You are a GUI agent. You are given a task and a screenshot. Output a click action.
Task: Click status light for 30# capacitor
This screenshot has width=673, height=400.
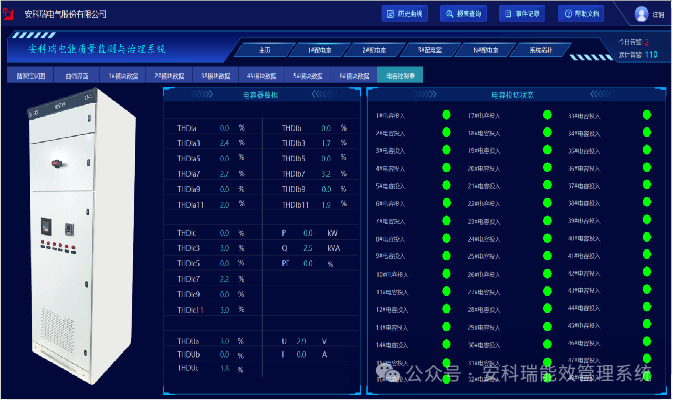click(547, 344)
